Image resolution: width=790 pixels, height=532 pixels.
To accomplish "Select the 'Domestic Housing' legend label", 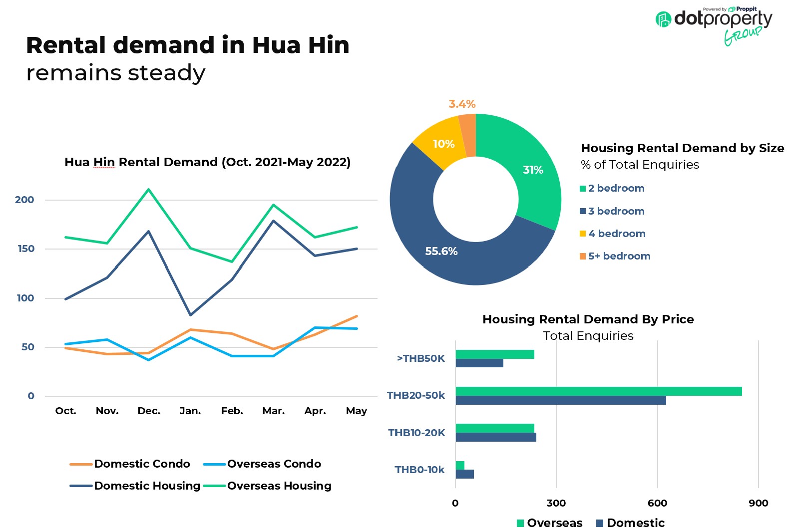I will click(147, 486).
